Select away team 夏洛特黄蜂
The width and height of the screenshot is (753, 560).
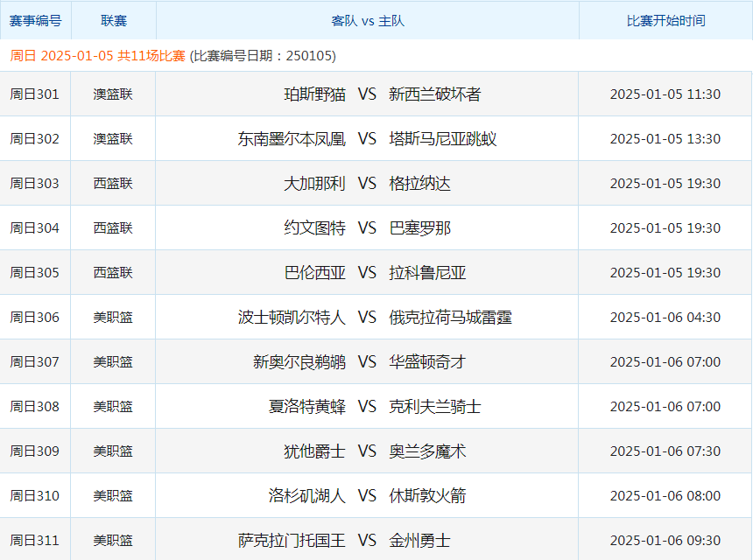[x=306, y=407]
